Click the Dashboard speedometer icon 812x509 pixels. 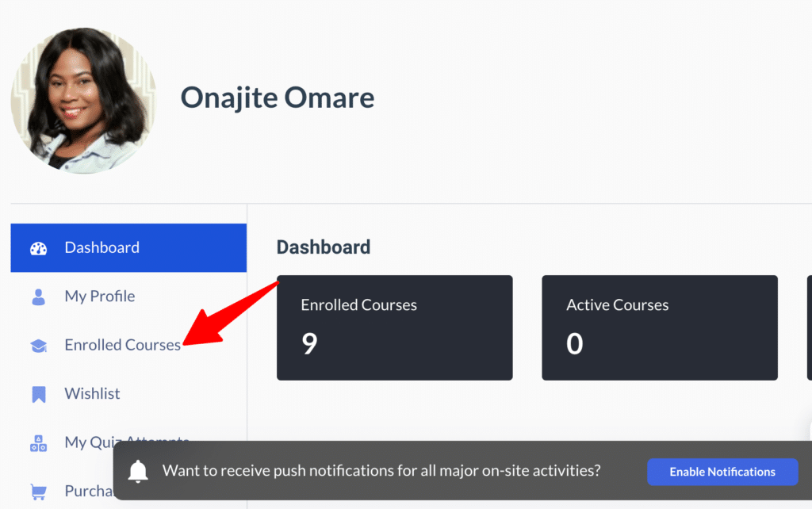[x=38, y=248]
